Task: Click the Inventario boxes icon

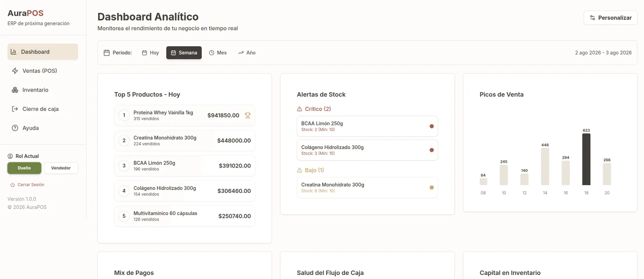Action: point(15,90)
